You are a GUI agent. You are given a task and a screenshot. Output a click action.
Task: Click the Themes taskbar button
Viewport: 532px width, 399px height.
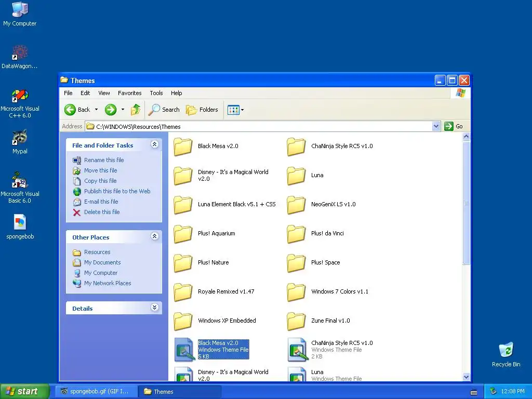tap(180, 392)
